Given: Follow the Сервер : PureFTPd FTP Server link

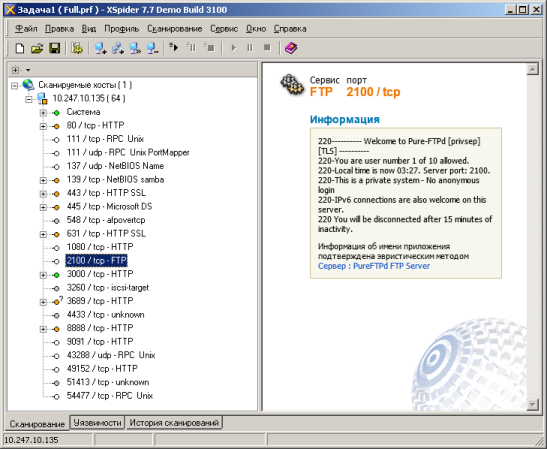Looking at the screenshot, I should (x=374, y=266).
